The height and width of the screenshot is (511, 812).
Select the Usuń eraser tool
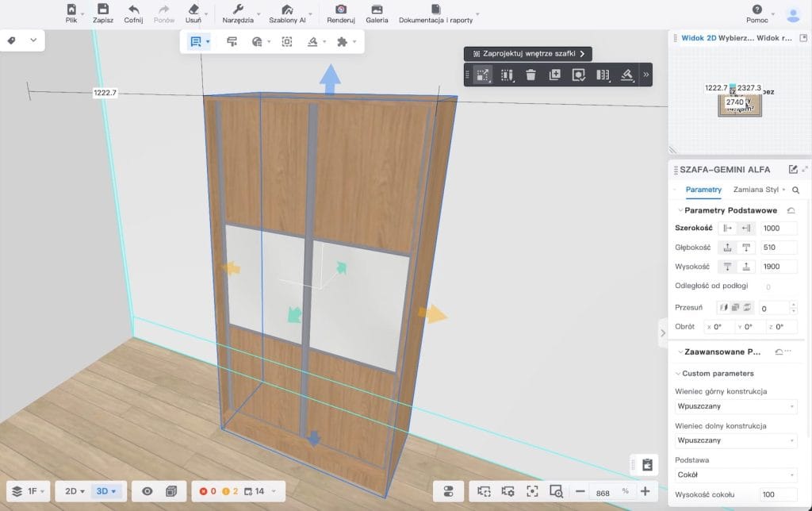coord(193,13)
